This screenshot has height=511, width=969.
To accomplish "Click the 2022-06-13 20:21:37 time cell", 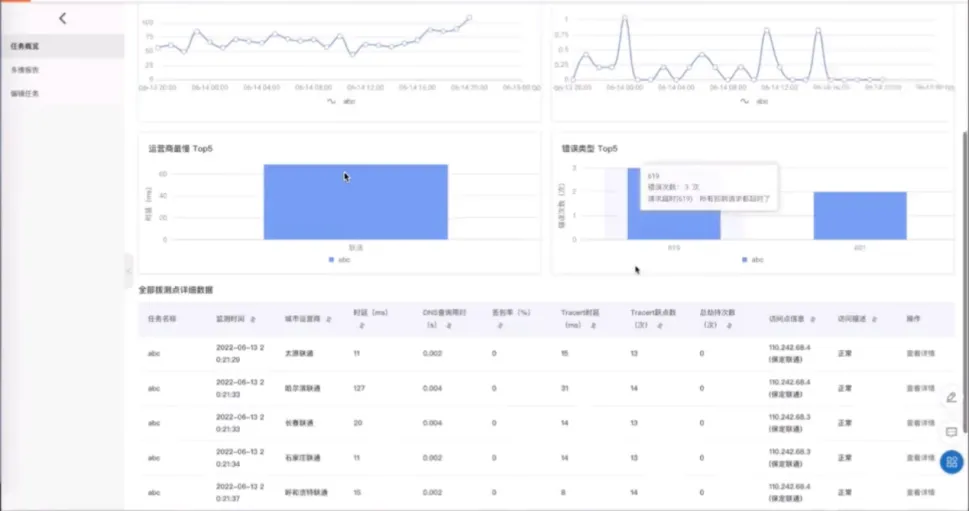I will click(240, 492).
